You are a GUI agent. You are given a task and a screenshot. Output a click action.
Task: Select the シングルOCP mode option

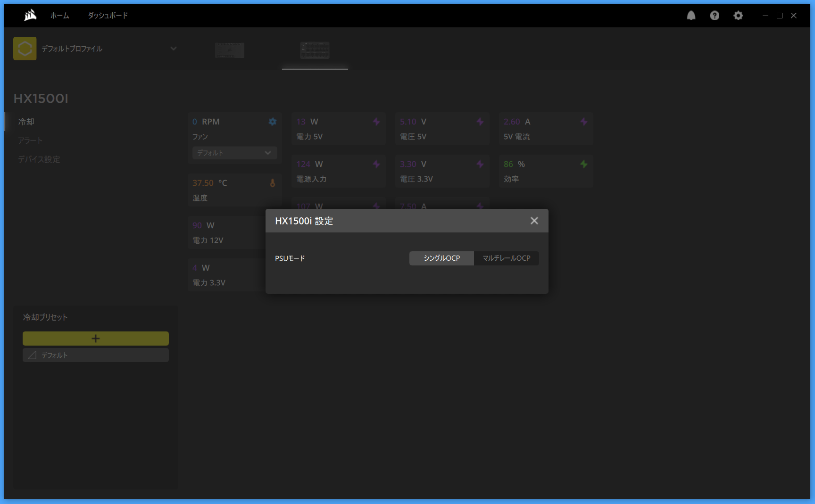point(441,258)
